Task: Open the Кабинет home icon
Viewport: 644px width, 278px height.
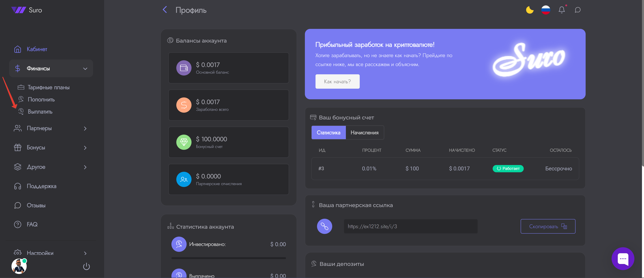Action: [18, 49]
